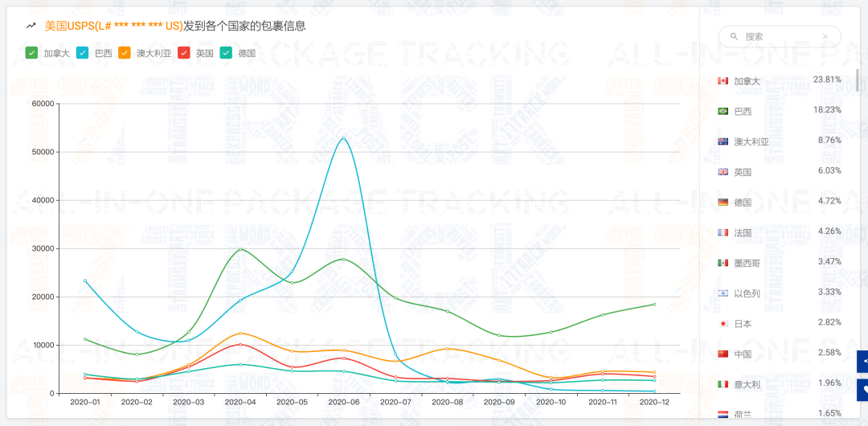Click the search magnifier icon
Viewport: 868px width, 426px height.
(x=734, y=36)
